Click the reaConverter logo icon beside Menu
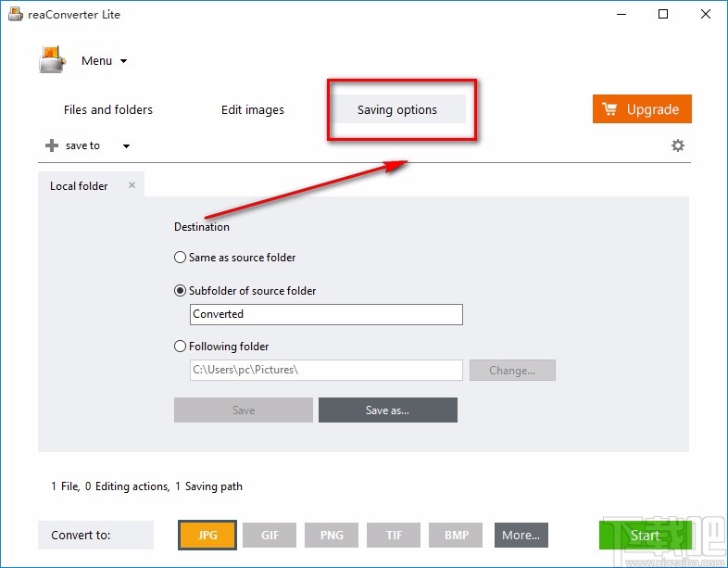Image resolution: width=728 pixels, height=568 pixels. [52, 59]
